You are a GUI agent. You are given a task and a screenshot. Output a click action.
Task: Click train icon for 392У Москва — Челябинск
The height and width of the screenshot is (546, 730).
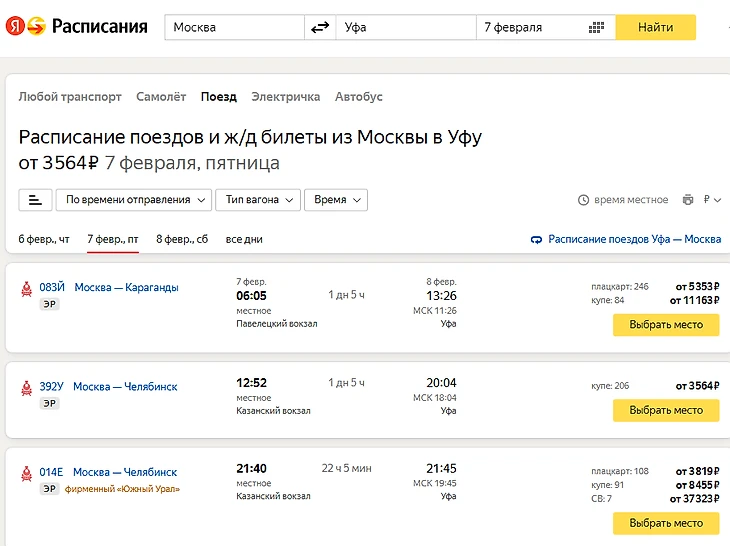tap(26, 388)
